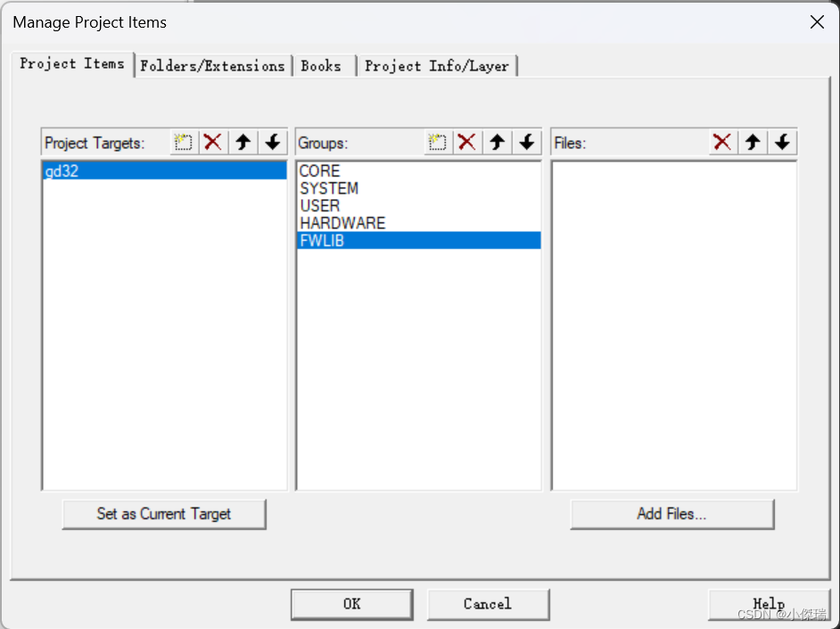Open the Project Info/Layer tab
This screenshot has width=840, height=629.
437,66
